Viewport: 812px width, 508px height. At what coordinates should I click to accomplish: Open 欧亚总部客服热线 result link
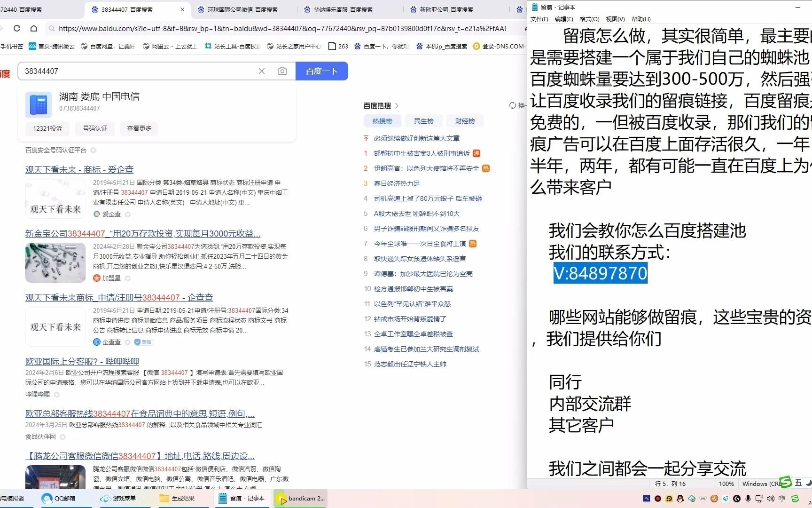pos(140,413)
